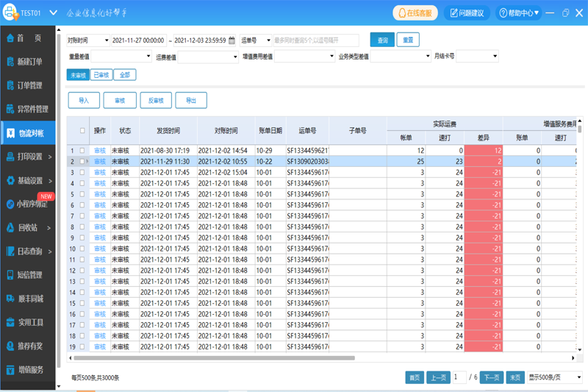Image resolution: width=588 pixels, height=392 pixels.
Task: Click the 短信管理 sidebar icon
Action: [x=10, y=275]
